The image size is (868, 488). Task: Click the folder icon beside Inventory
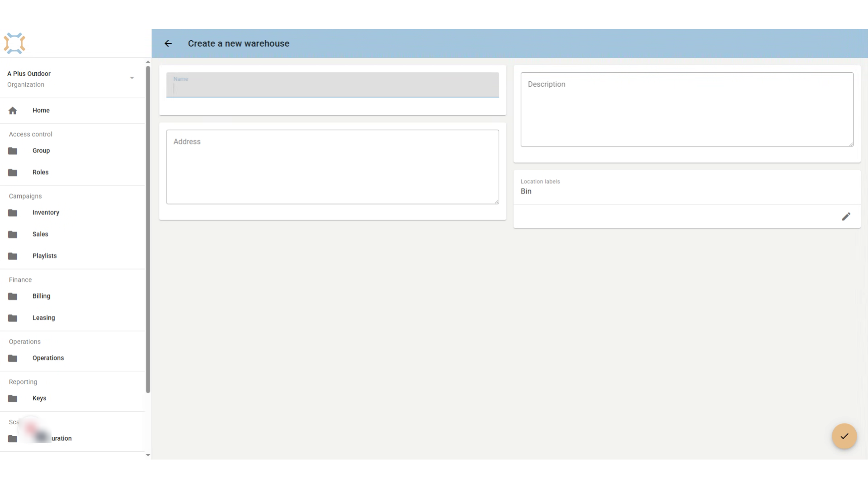(13, 213)
